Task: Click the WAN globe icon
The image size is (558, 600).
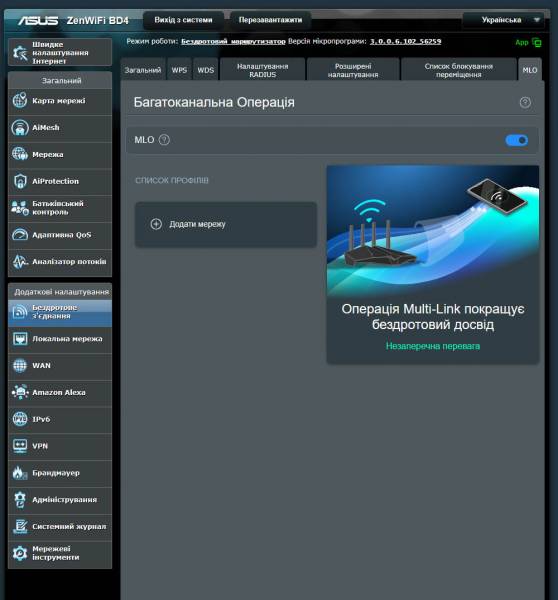Action: [20, 365]
